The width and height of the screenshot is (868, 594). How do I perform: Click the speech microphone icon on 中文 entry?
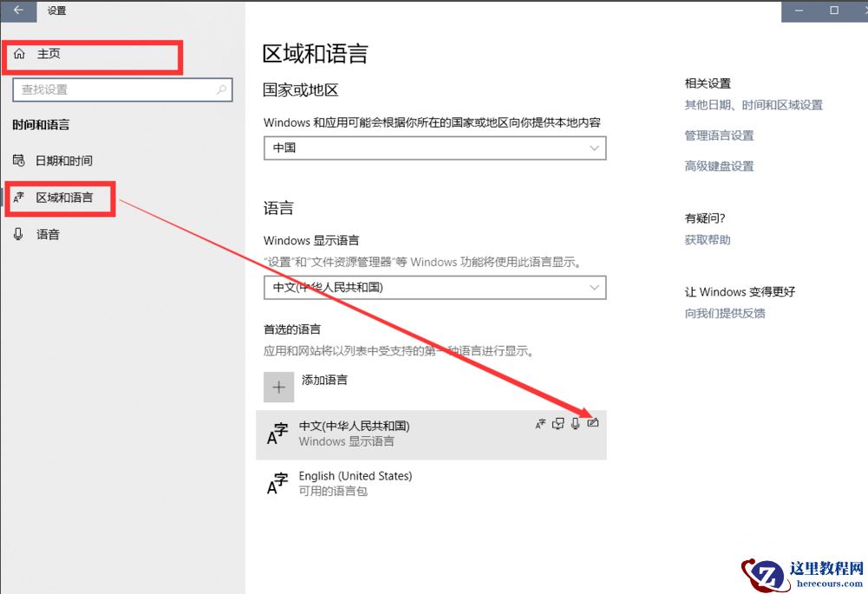[x=574, y=423]
